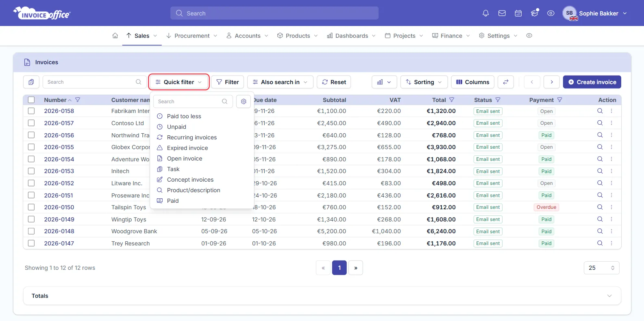Click Create invoice button
The image size is (644, 321).
(x=592, y=82)
